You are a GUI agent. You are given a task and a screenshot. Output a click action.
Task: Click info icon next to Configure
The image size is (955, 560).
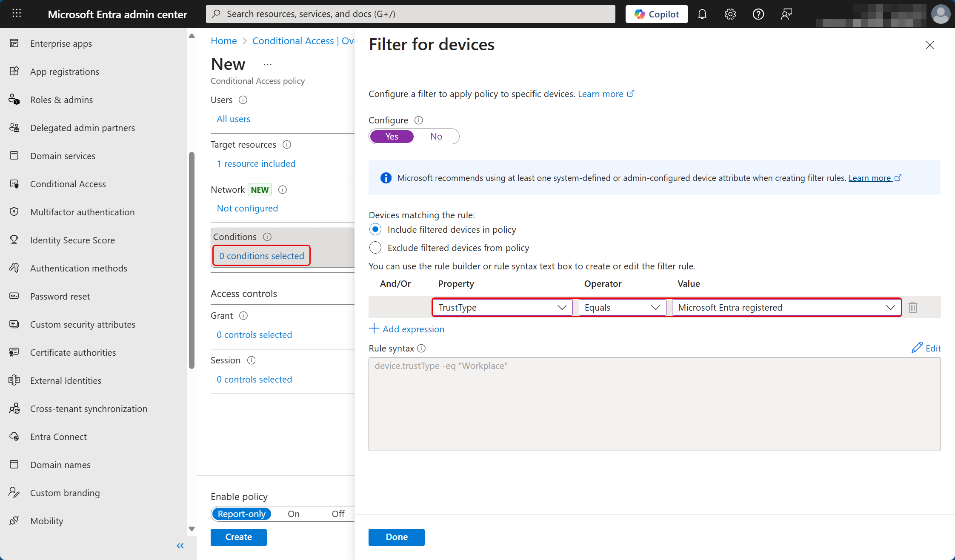pos(419,120)
